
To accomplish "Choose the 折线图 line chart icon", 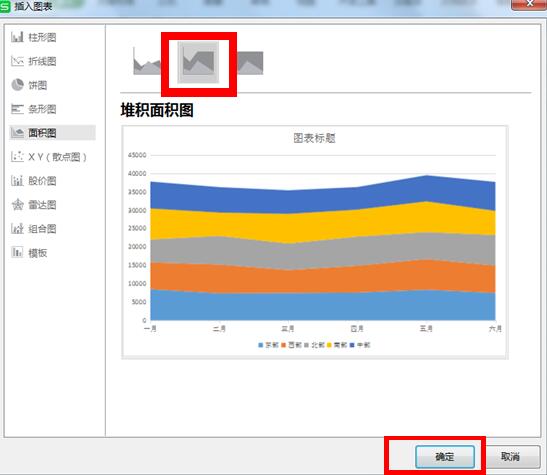I will pyautogui.click(x=17, y=61).
